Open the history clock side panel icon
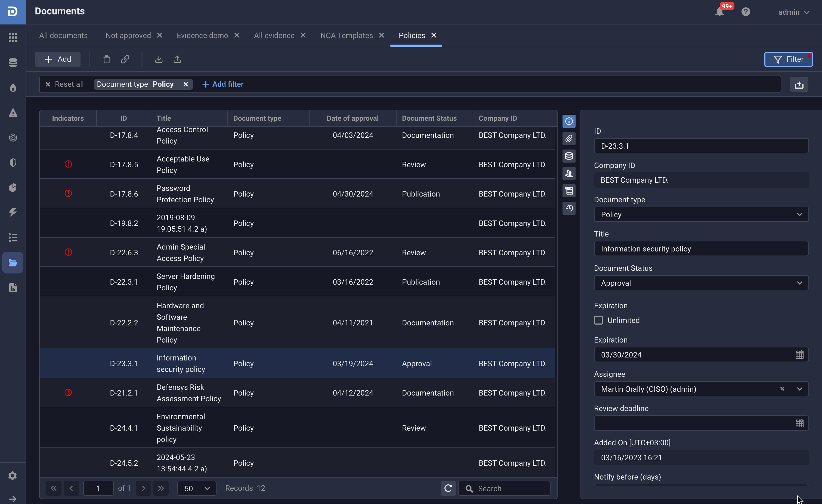Screen dimensions: 822x504 569,208
